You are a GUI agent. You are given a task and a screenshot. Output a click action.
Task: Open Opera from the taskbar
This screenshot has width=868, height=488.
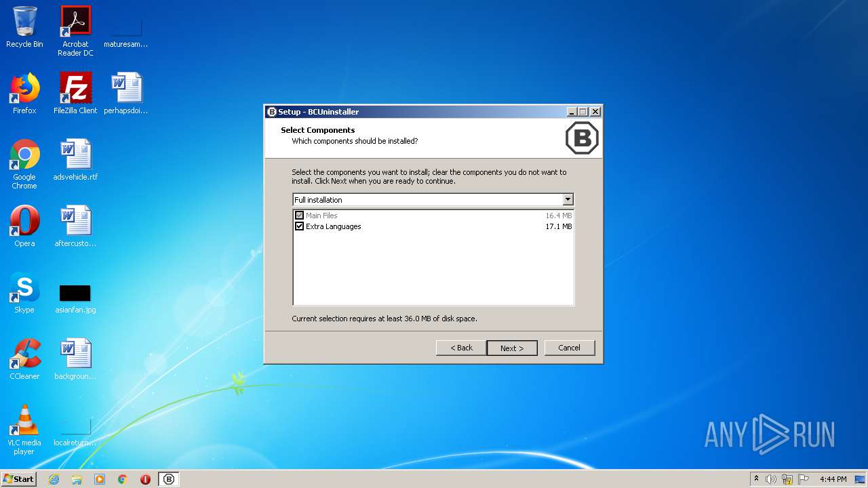tap(145, 479)
